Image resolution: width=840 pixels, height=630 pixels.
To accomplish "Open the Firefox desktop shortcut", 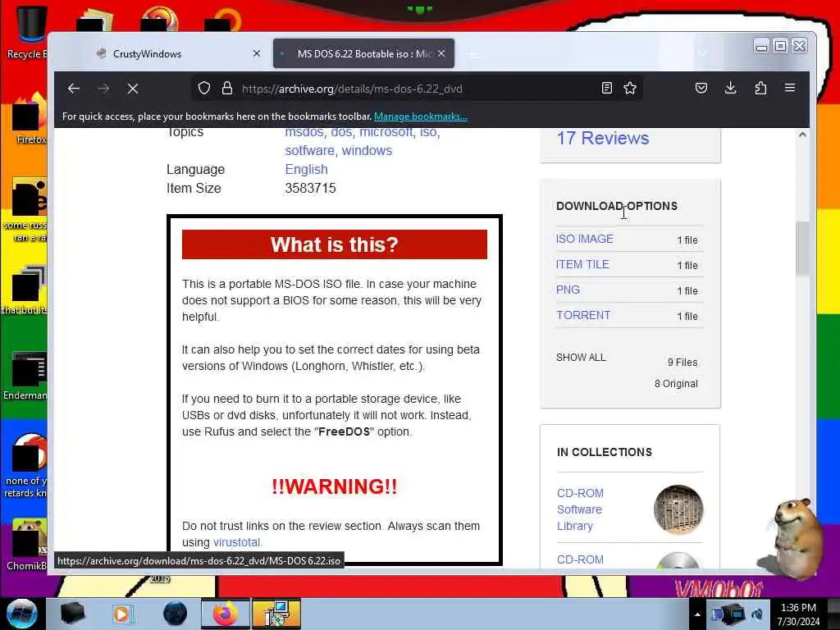I will pos(30,119).
